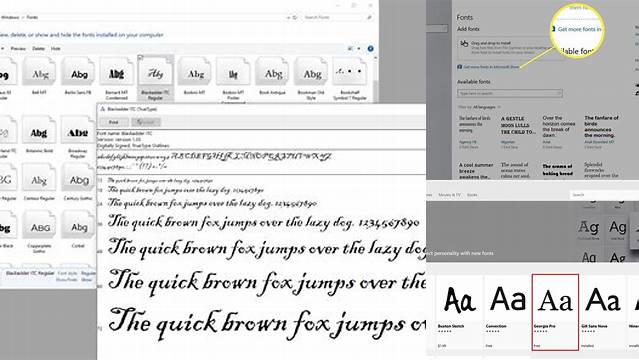Select the Bookshelf Symbol 7 font icon
This screenshot has height=360, width=639.
pyautogui.click(x=350, y=74)
